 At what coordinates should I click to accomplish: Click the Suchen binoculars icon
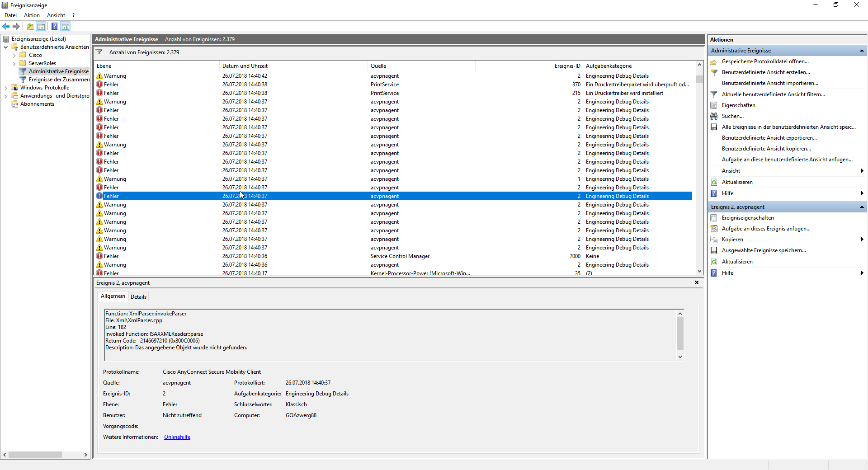tap(714, 116)
